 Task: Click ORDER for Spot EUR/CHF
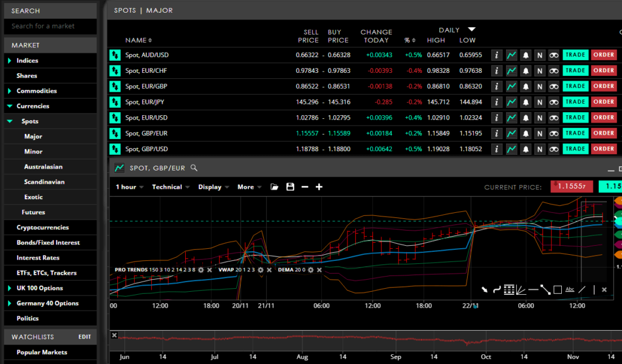(x=604, y=70)
